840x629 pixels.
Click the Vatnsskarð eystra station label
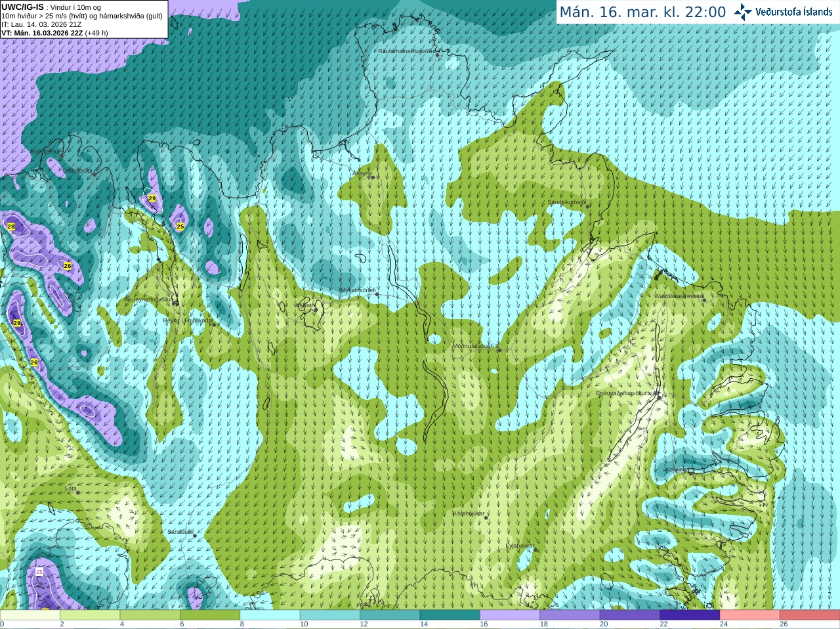679,296
